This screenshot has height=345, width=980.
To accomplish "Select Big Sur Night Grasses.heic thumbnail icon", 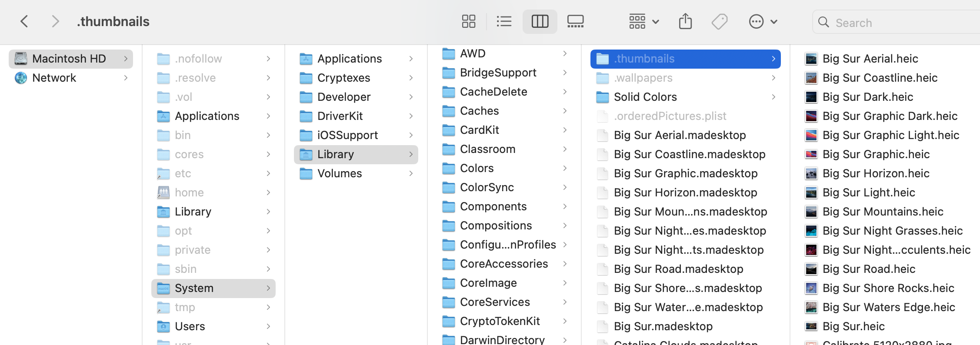I will [x=811, y=231].
